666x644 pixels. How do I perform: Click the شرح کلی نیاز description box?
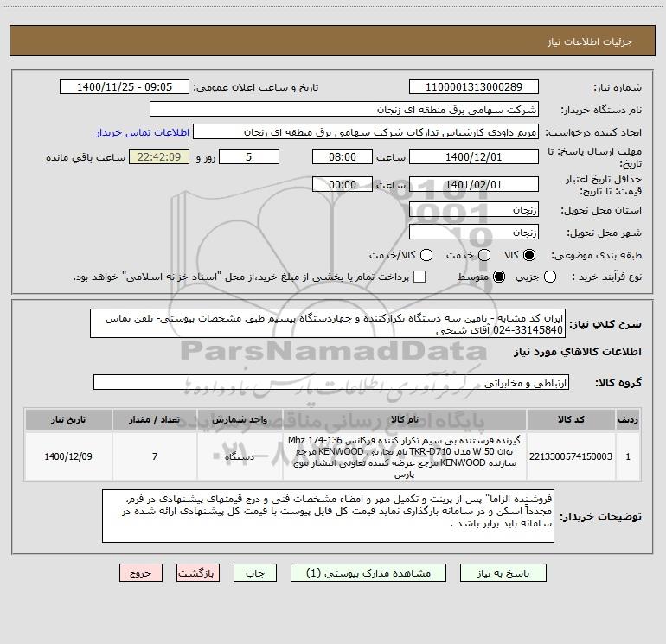click(x=328, y=323)
